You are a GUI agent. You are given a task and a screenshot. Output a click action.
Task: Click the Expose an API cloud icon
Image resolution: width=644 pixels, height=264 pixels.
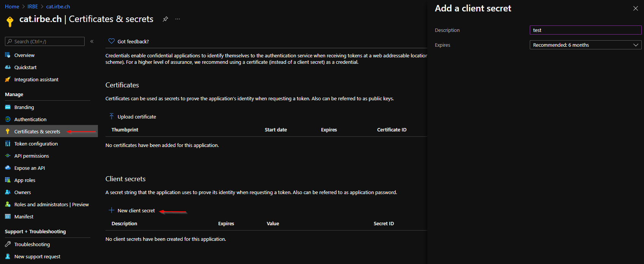[8, 168]
